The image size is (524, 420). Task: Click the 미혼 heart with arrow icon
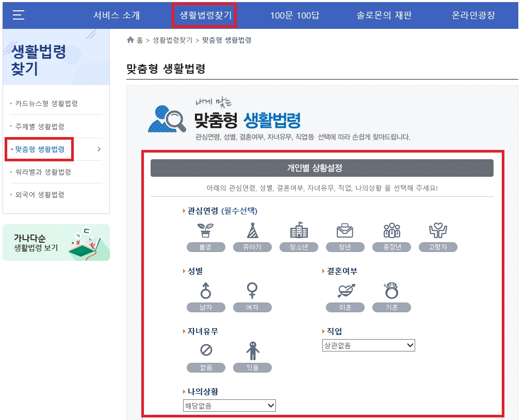tap(346, 291)
